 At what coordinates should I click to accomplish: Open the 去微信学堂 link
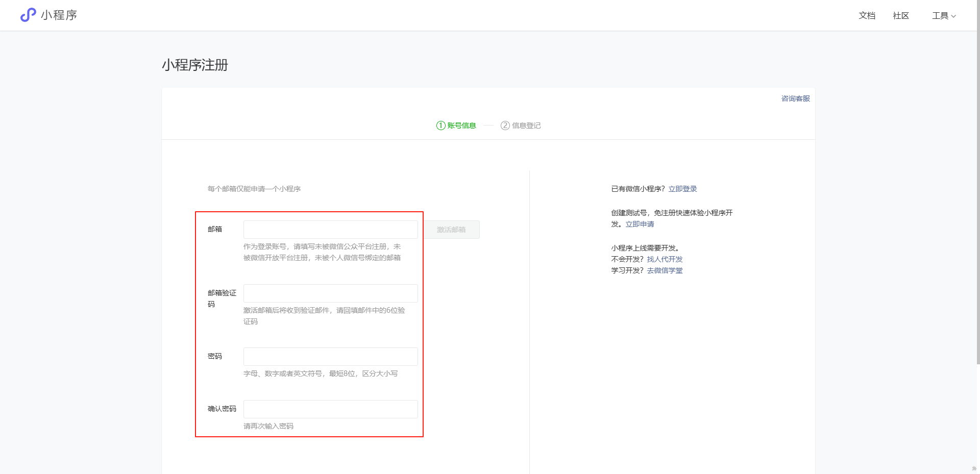pyautogui.click(x=665, y=270)
